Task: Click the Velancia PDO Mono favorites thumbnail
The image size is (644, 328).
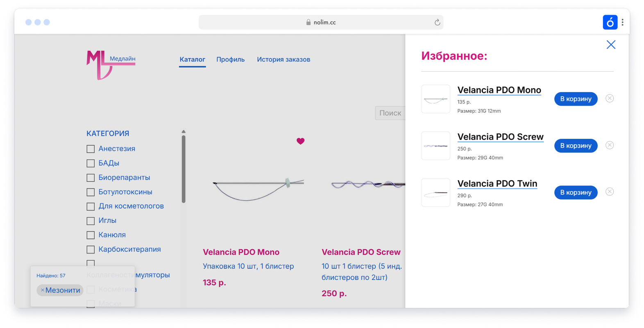Action: pyautogui.click(x=435, y=99)
